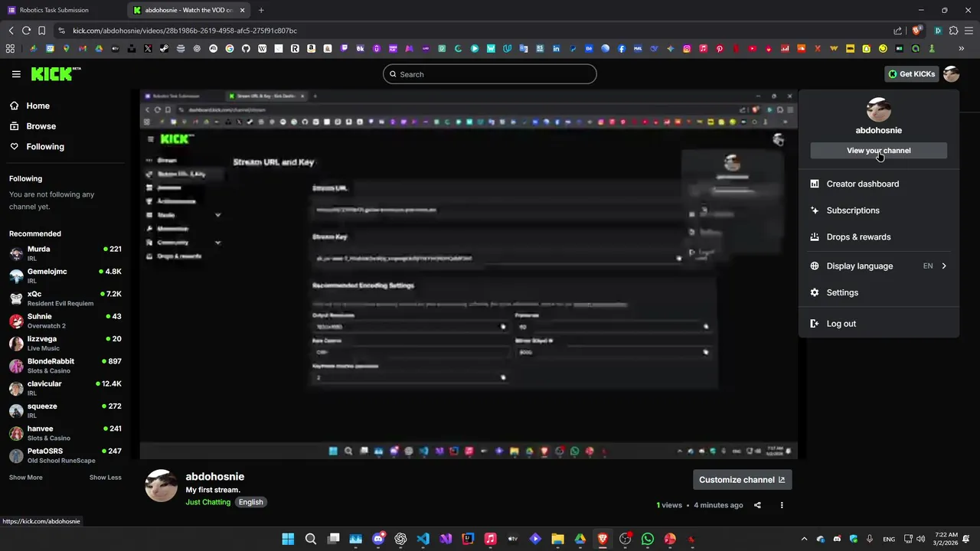This screenshot has height=551, width=980.
Task: Open recommended channel xQc
Action: 65,298
